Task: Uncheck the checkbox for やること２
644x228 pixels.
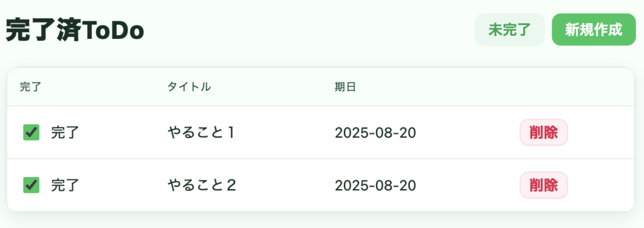Action: [x=31, y=185]
